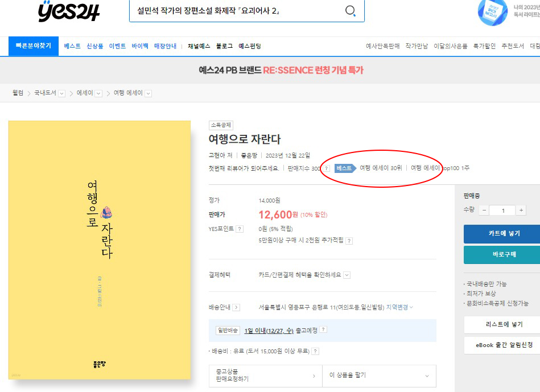Click the quantity input field

(502, 210)
